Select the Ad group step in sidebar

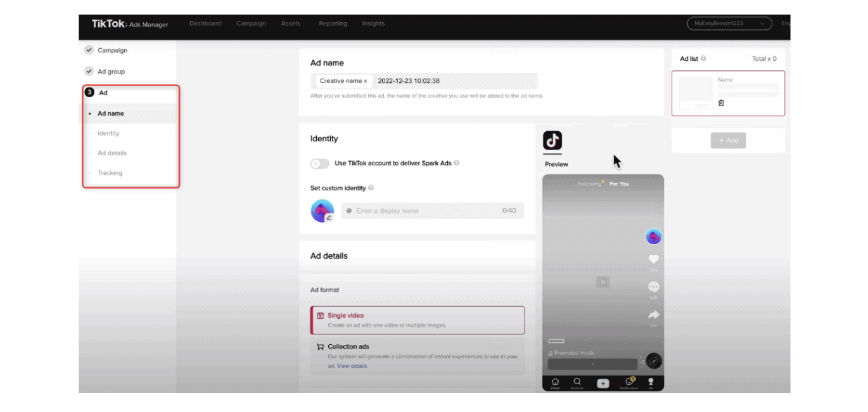coord(111,72)
